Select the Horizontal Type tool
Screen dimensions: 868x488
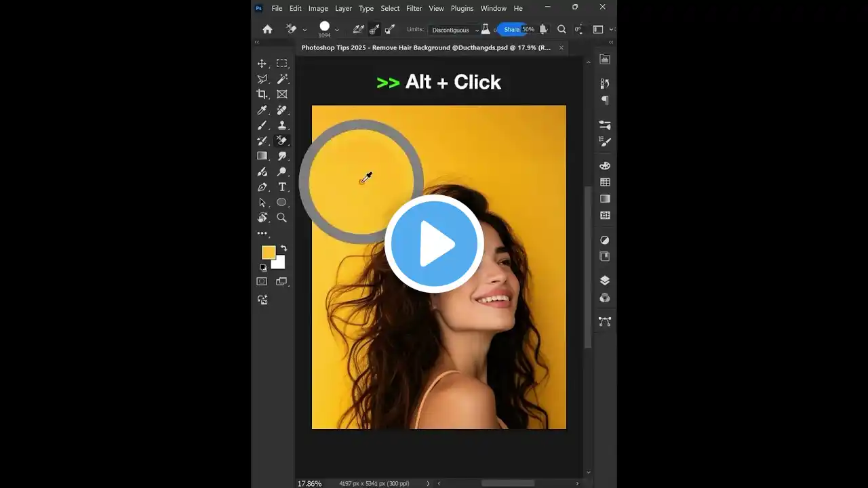pos(282,187)
